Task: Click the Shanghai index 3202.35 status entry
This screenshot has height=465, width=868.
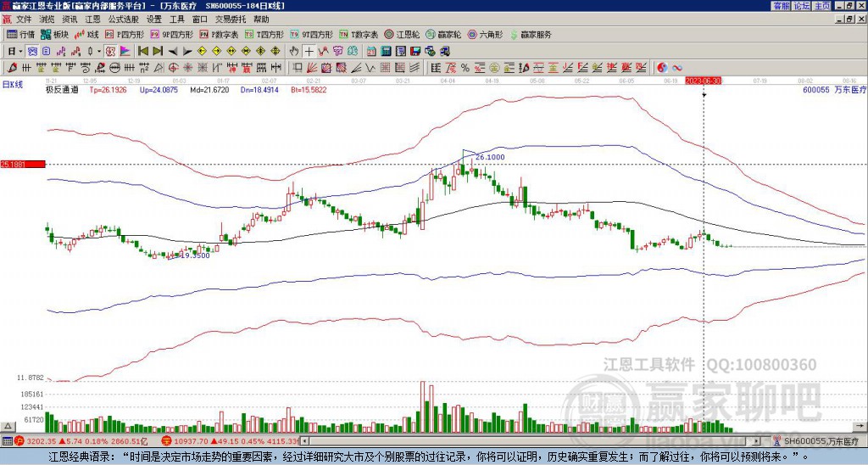Action: point(82,441)
